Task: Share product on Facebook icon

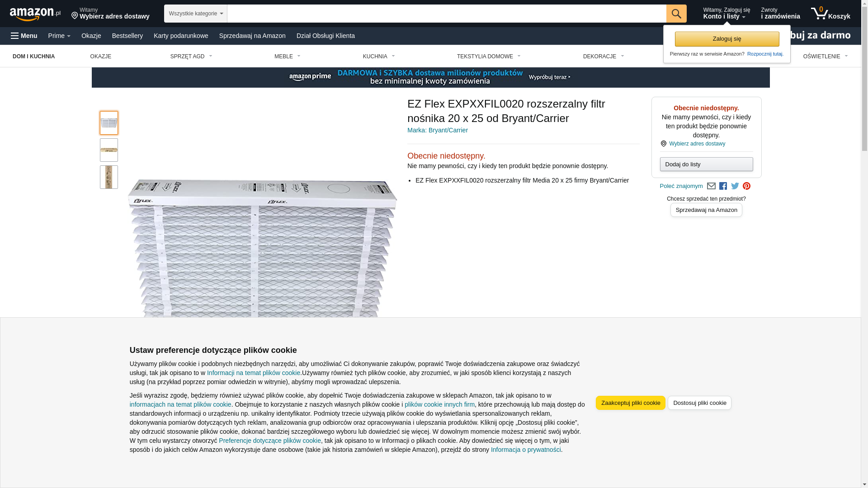Action: (723, 186)
